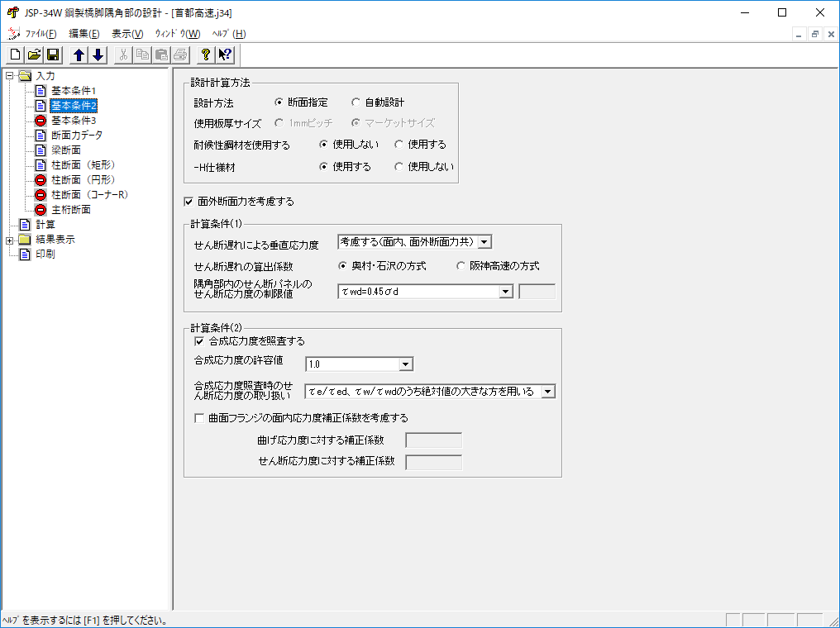Click the yellow question mark help icon
The width and height of the screenshot is (840, 628).
click(206, 55)
